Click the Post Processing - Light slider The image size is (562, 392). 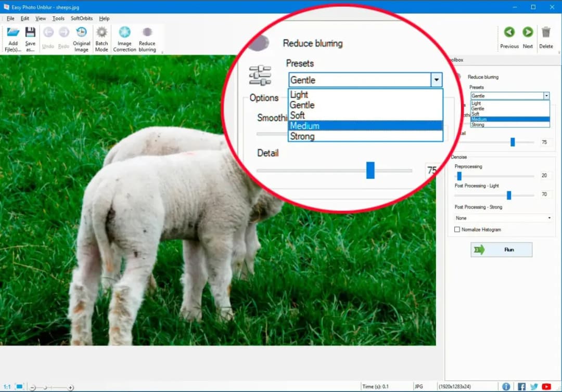(x=509, y=195)
